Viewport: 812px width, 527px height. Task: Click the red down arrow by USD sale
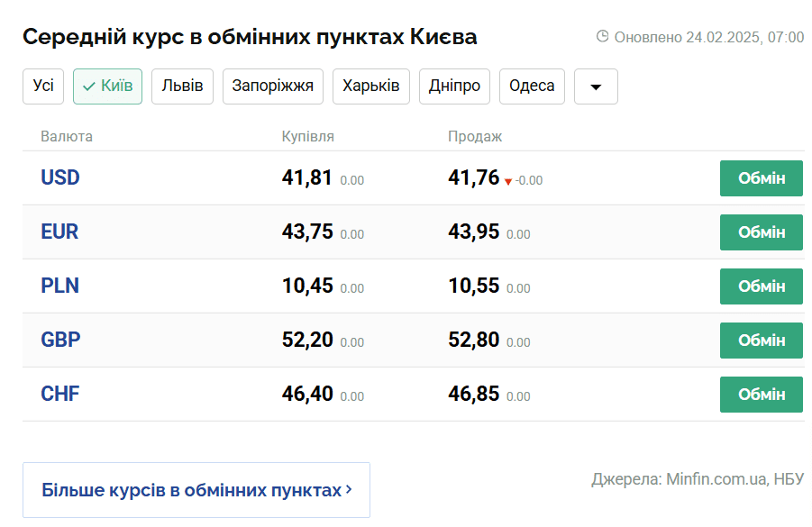[x=508, y=181]
